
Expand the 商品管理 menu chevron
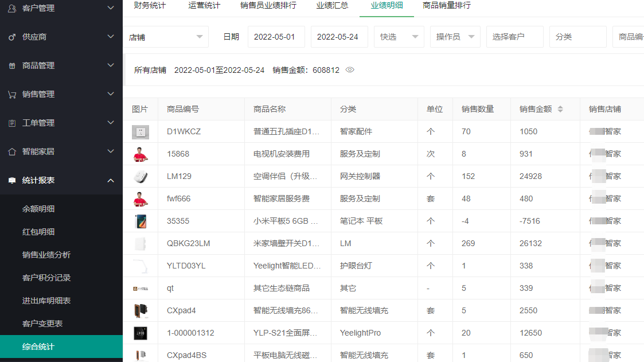tap(111, 65)
